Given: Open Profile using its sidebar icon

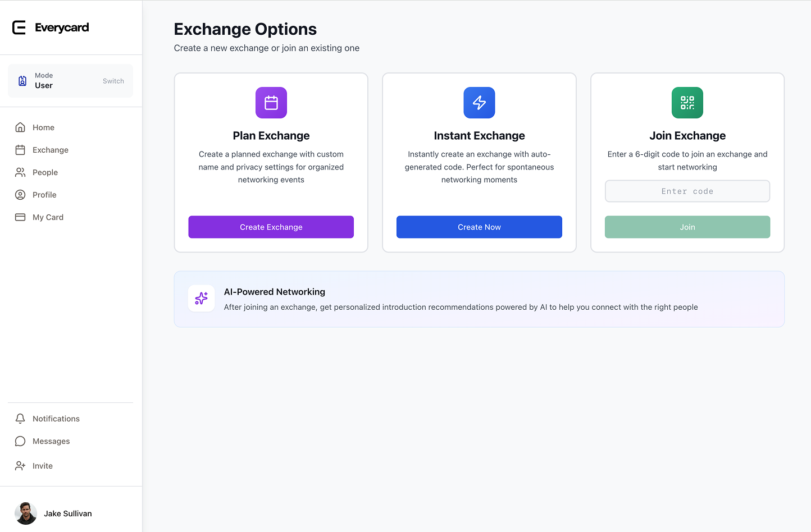Looking at the screenshot, I should [20, 195].
